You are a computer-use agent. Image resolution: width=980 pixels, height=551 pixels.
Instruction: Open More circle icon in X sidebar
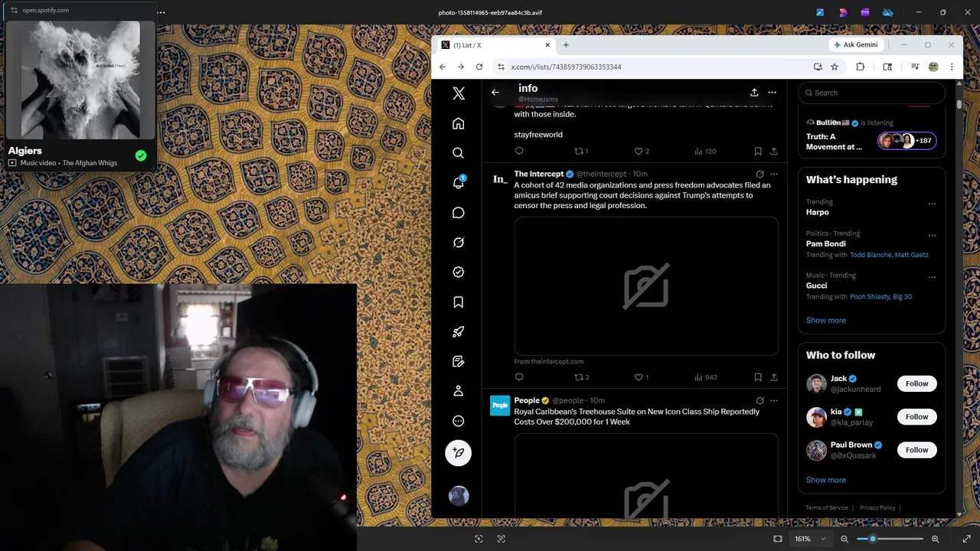pos(459,421)
